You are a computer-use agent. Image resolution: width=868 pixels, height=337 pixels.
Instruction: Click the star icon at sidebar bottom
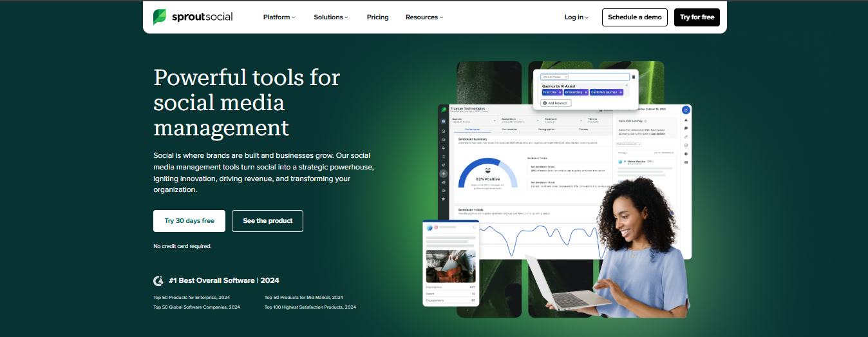tap(443, 199)
